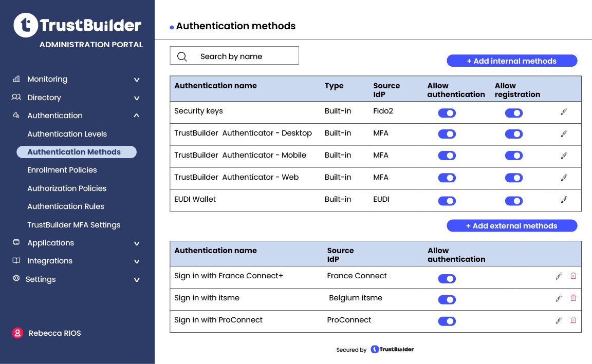Select Authentication Methods in sidebar
Image resolution: width=592 pixels, height=364 pixels.
[77, 152]
